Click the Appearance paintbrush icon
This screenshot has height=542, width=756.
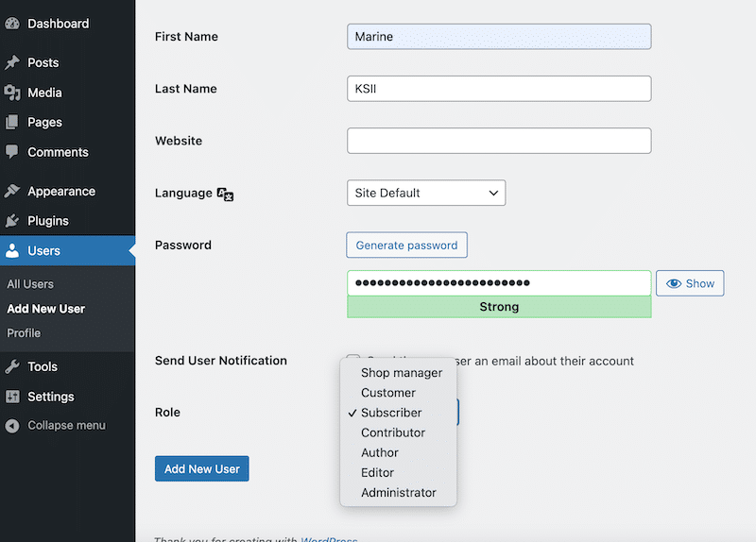pos(12,192)
